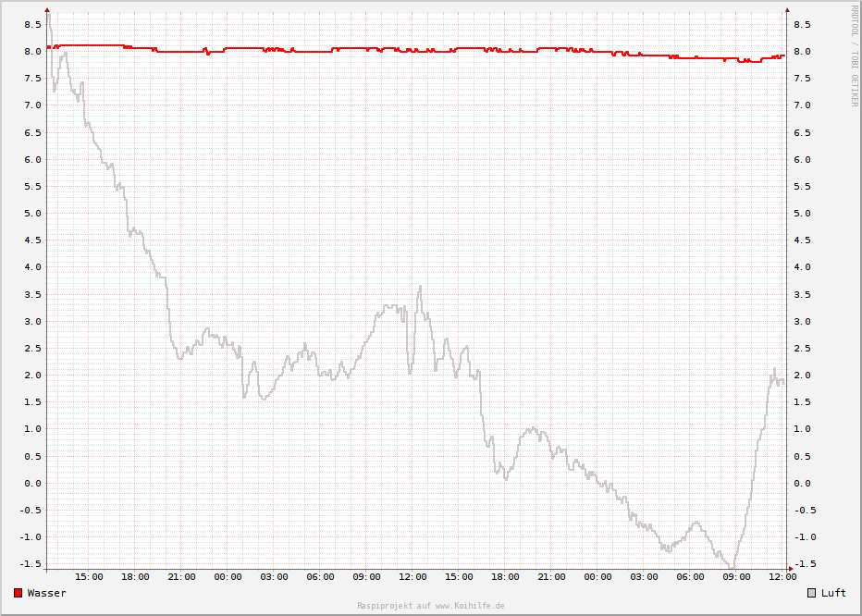
Task: Click the 0.0 label on right axis
Action: (x=802, y=483)
